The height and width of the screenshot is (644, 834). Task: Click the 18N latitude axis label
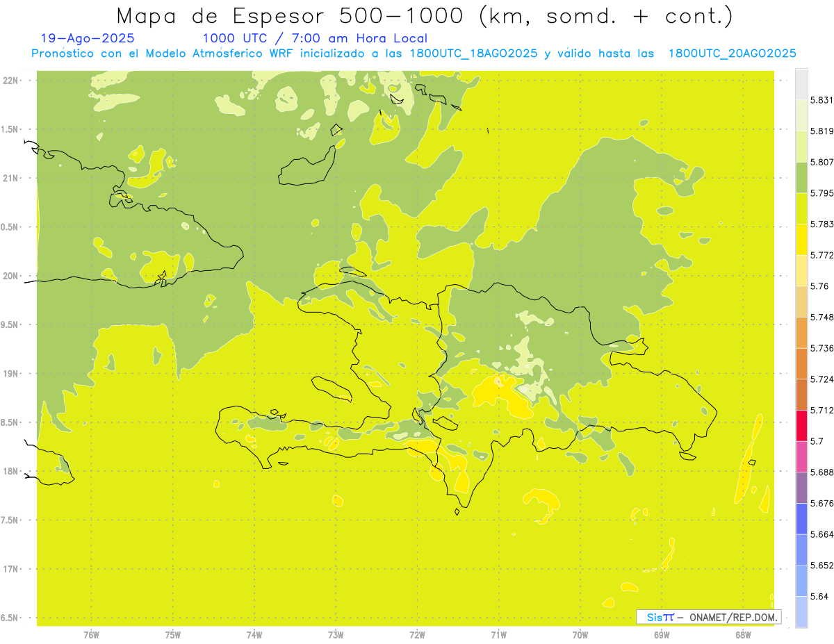point(10,472)
